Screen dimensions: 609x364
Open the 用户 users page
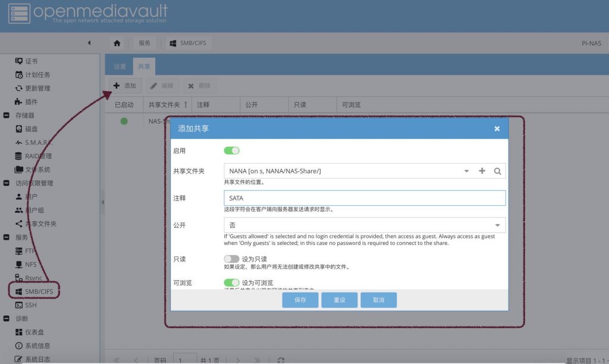26,196
